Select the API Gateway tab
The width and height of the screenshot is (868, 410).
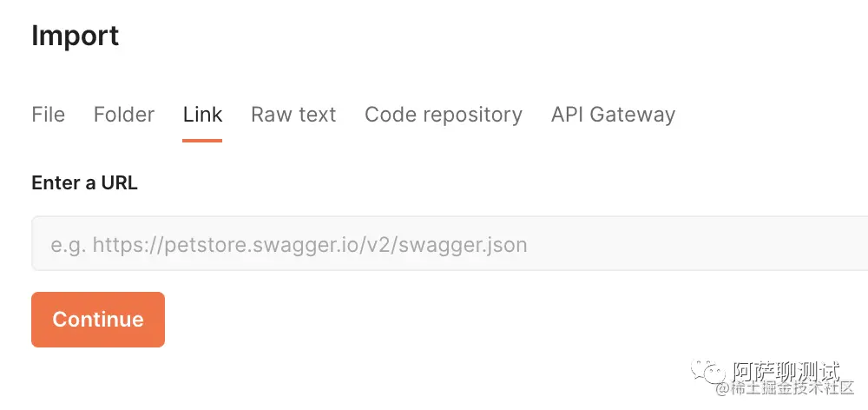[613, 115]
